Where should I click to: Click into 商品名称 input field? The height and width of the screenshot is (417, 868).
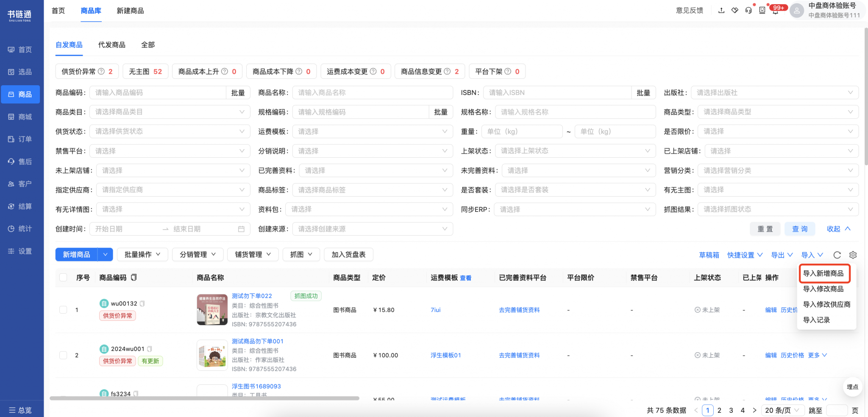coord(373,92)
